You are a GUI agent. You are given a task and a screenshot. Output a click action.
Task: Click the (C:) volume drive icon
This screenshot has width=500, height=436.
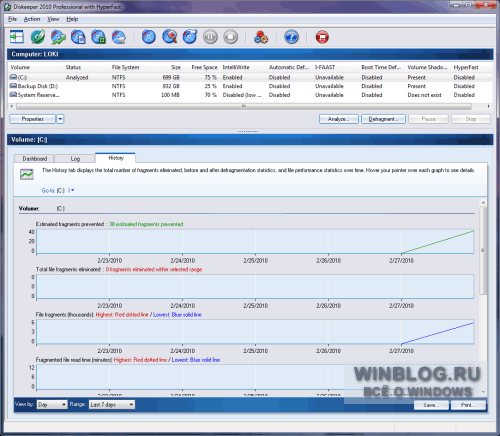pyautogui.click(x=13, y=77)
